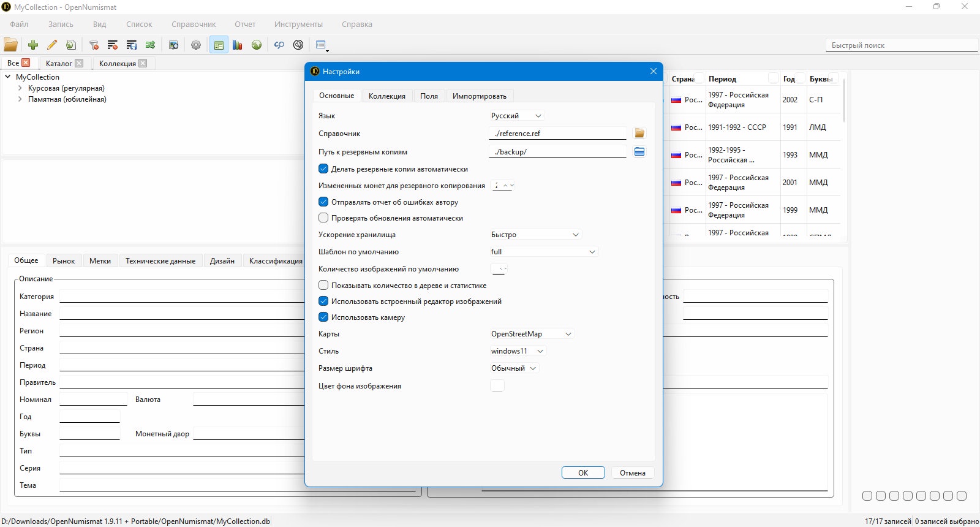
Task: Click the Отмена button
Action: (633, 472)
